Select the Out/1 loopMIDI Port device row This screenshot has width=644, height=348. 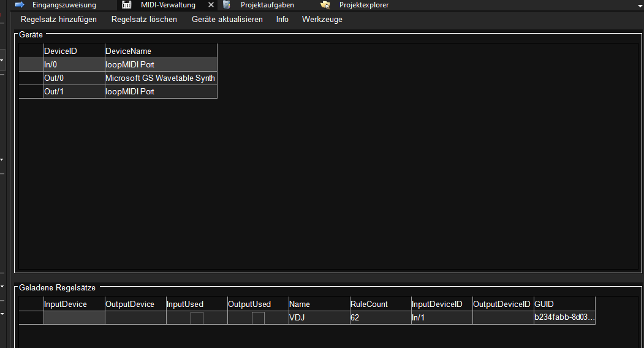pos(129,92)
